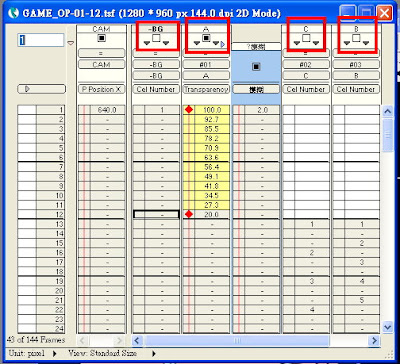The image size is (400, 364).
Task: Select frame row number 24
Action: pyautogui.click(x=50, y=328)
